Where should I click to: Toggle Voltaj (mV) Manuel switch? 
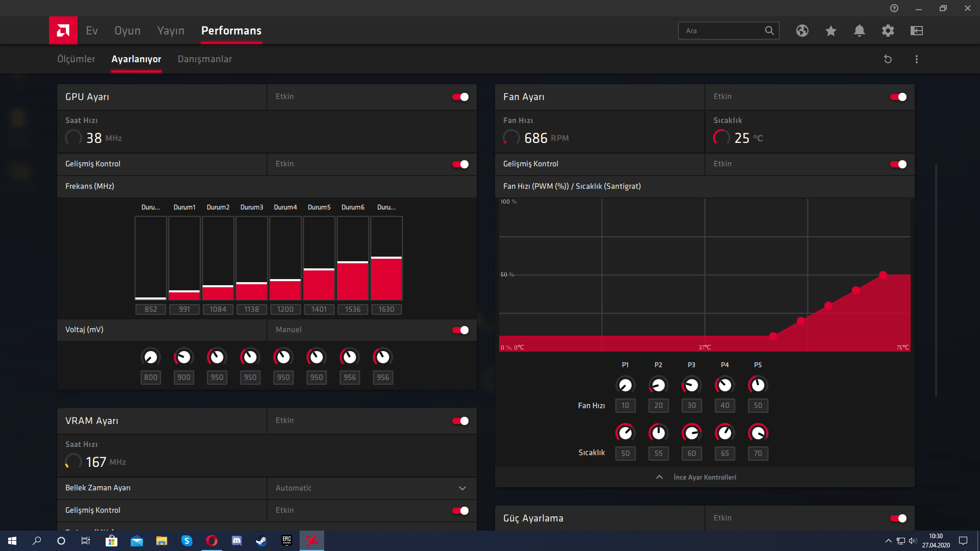click(x=460, y=330)
